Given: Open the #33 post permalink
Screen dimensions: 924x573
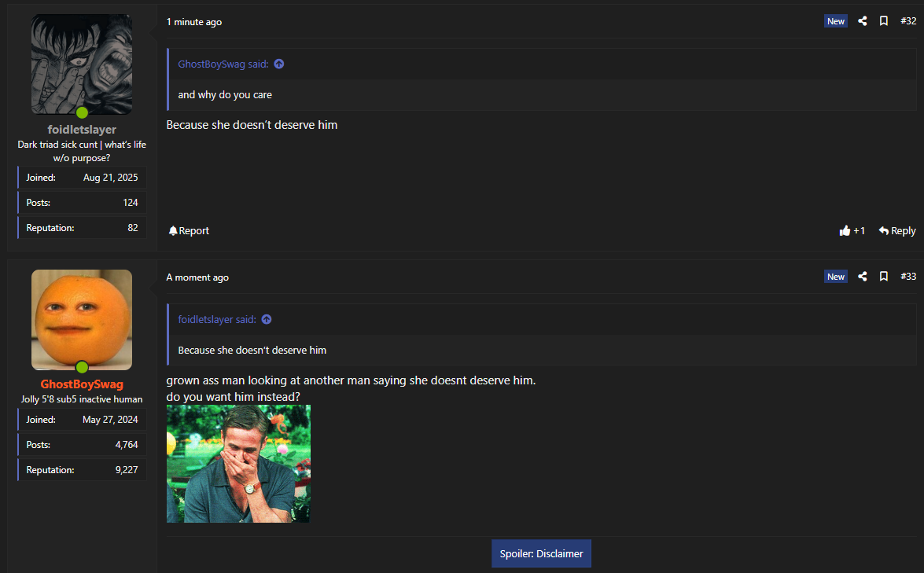Looking at the screenshot, I should click(908, 276).
